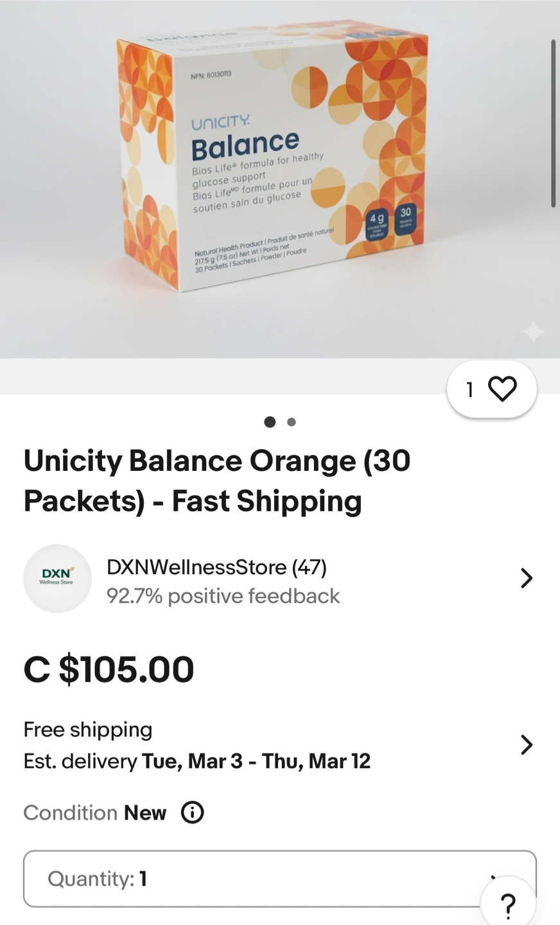
Task: Open the Quantity dropdown
Action: pyautogui.click(x=257, y=878)
